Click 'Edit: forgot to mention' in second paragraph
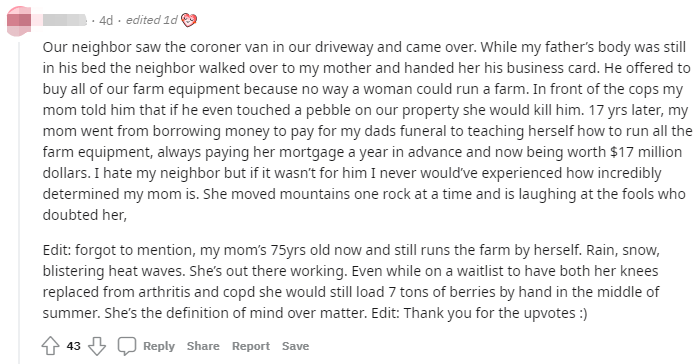 coord(119,250)
